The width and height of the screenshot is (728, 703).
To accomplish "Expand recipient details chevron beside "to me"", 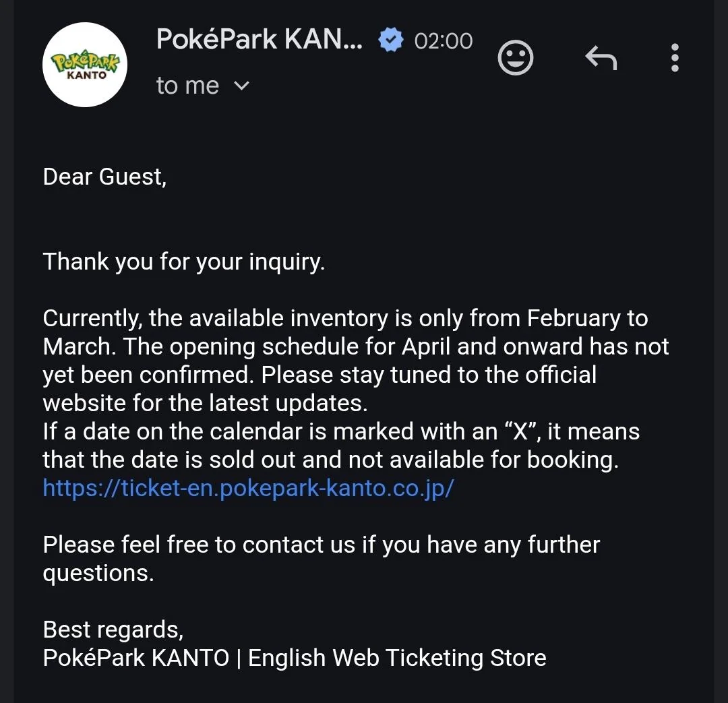I will click(x=241, y=86).
